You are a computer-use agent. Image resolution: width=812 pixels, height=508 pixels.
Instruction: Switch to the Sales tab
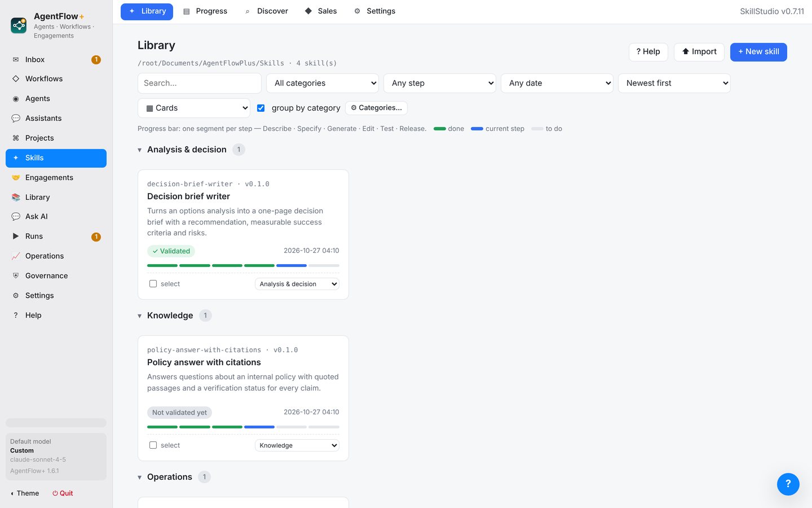(321, 11)
